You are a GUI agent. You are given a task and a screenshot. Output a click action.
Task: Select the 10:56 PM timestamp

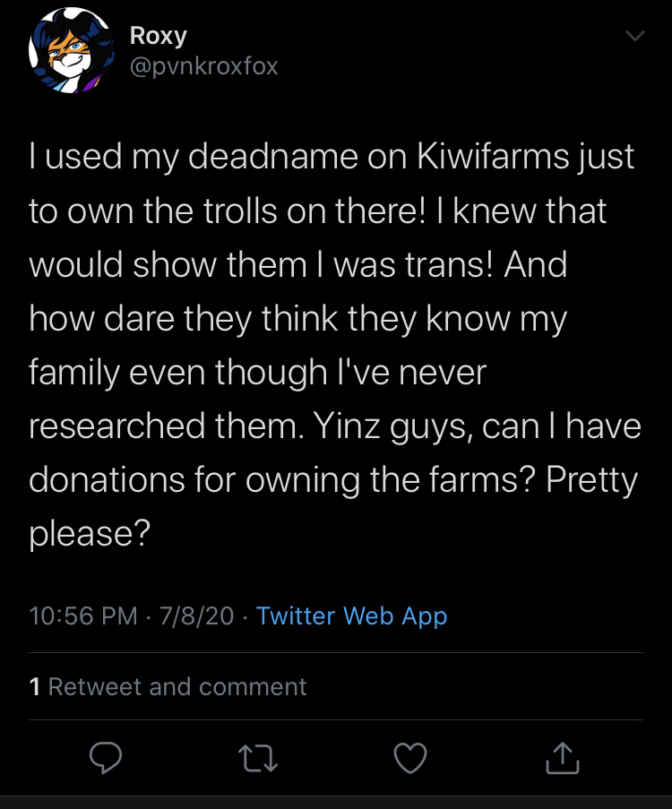[x=83, y=616]
